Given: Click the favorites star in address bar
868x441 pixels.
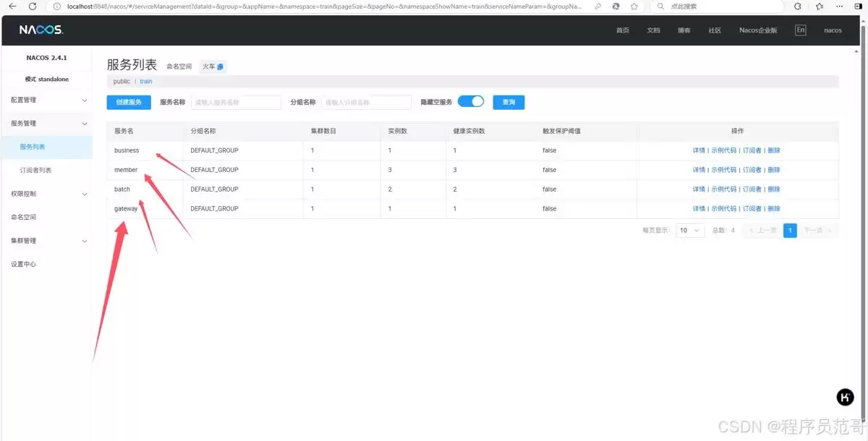Looking at the screenshot, I should [634, 6].
